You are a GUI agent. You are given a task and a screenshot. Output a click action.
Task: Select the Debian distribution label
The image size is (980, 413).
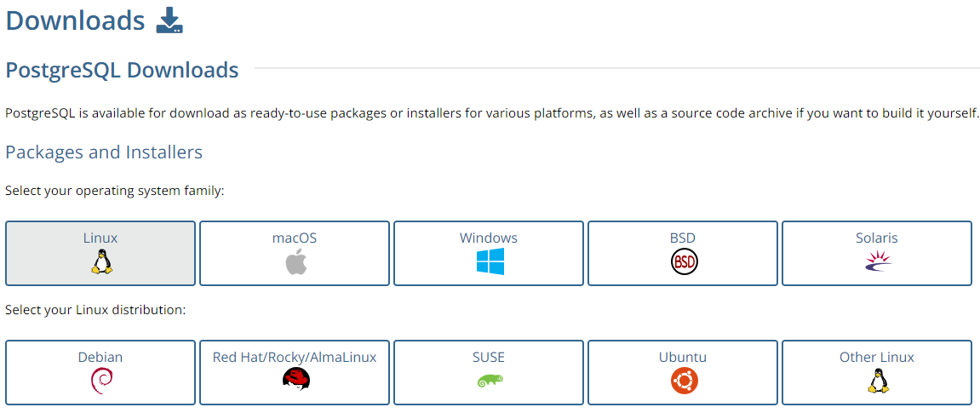(x=100, y=358)
